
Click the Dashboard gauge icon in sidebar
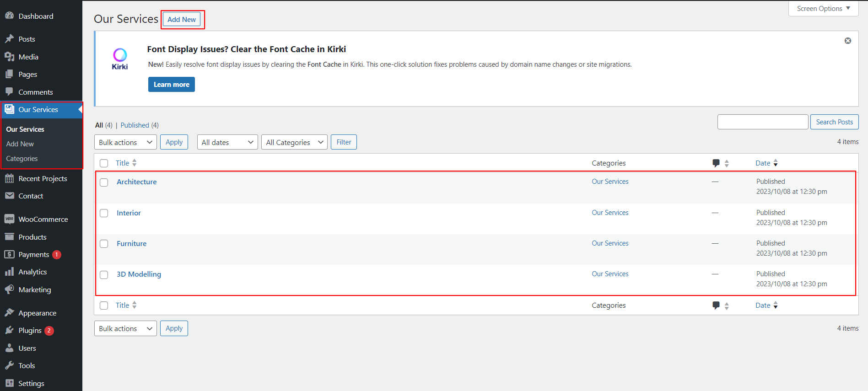[x=9, y=16]
